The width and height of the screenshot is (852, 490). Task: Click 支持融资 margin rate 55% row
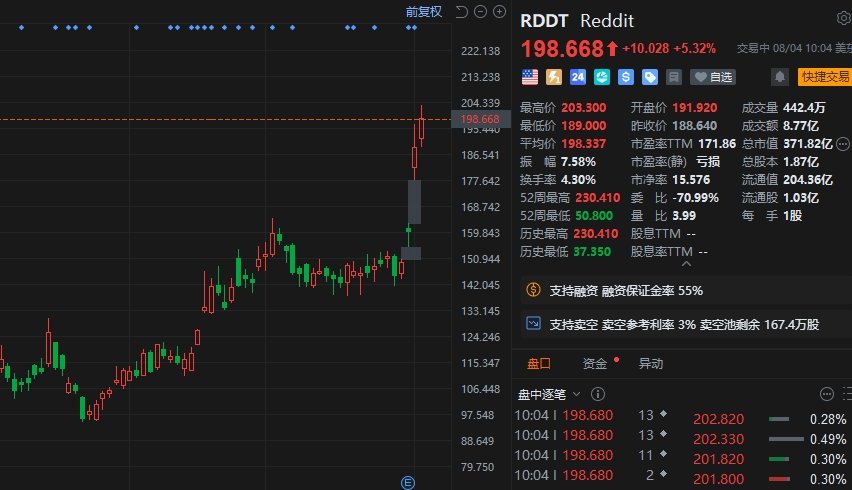coord(686,291)
